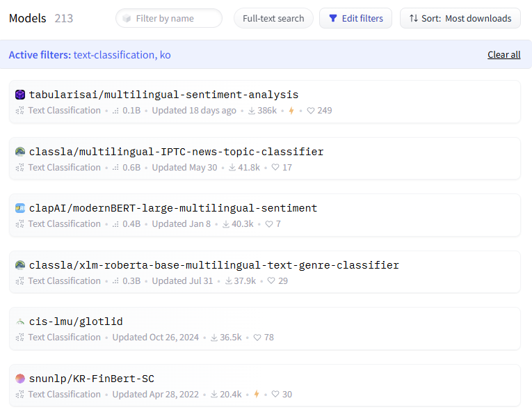The image size is (532, 412).
Task: Click the Text Classification task icon in the multilingual-IPTC-news-topic-classifier row
Action: coord(19,168)
